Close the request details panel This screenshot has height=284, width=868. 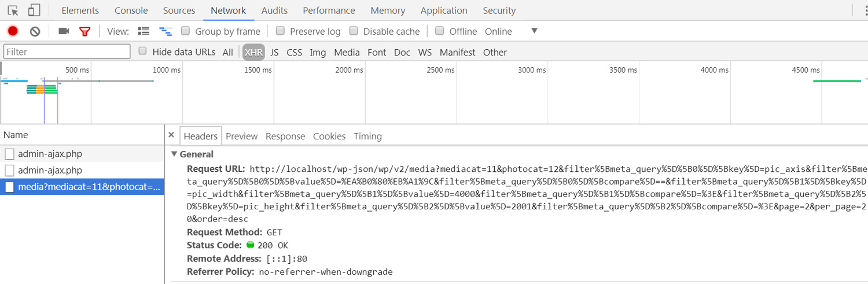pyautogui.click(x=171, y=135)
